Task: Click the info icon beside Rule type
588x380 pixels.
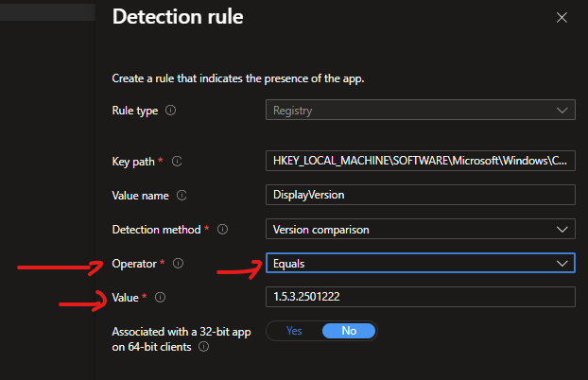Action: click(x=171, y=111)
